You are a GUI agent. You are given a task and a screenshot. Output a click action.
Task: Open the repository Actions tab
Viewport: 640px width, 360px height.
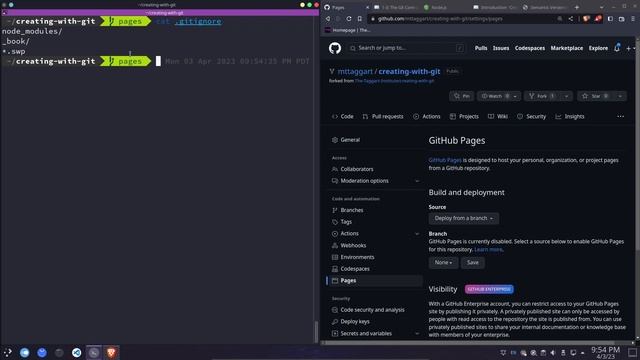coord(427,116)
